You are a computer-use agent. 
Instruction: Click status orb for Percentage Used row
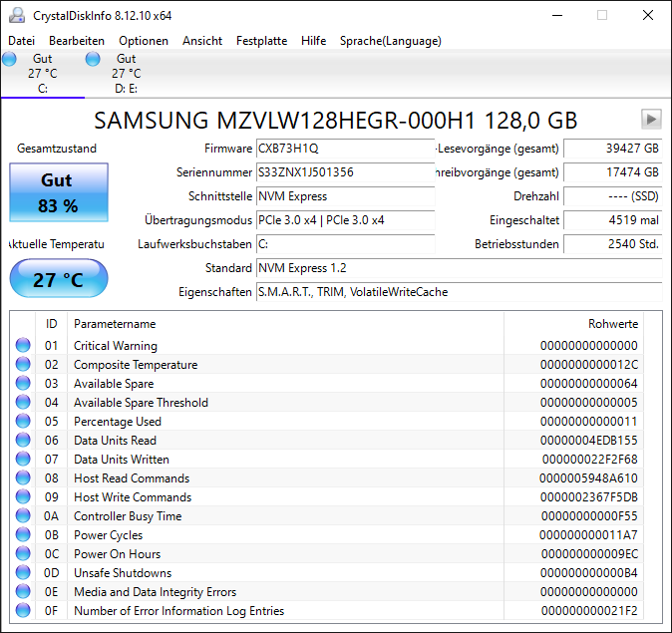pyautogui.click(x=23, y=421)
